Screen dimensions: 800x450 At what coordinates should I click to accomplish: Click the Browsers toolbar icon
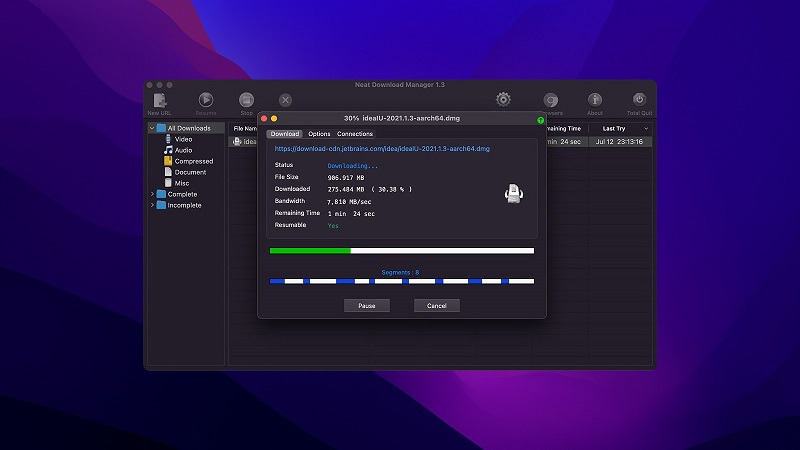point(551,100)
